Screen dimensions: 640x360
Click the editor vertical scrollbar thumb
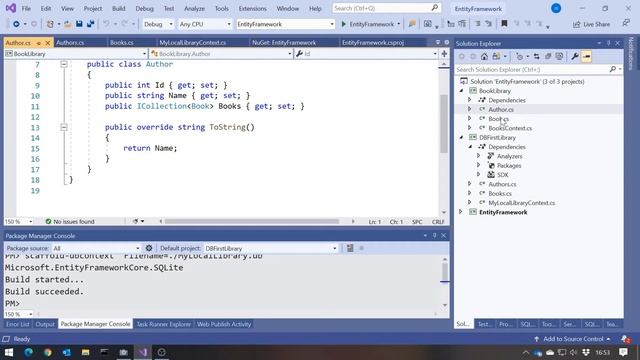pyautogui.click(x=444, y=123)
